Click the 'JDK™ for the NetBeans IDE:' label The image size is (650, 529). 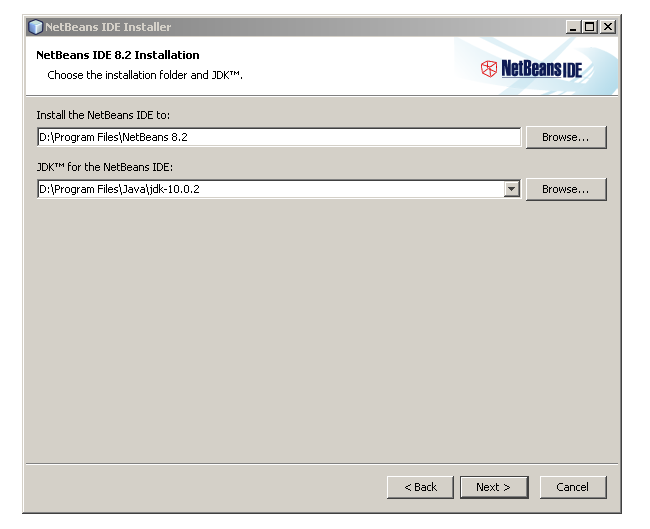(x=105, y=167)
